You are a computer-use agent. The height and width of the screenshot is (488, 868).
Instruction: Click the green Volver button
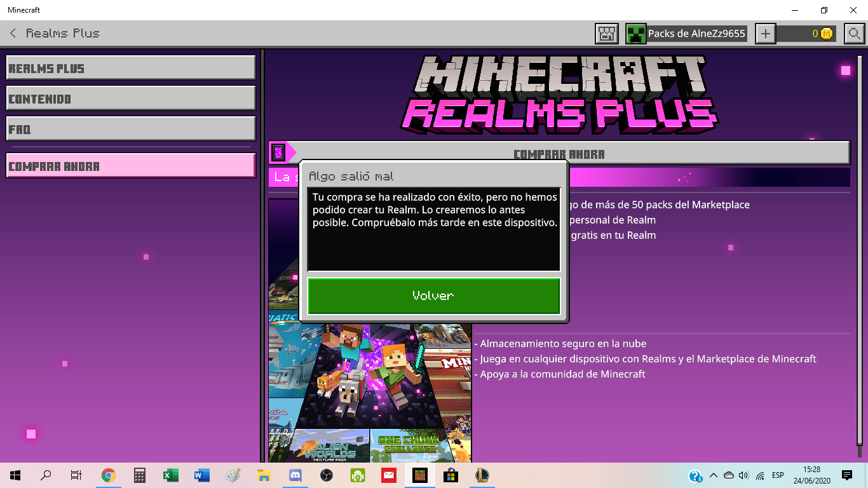coord(433,295)
